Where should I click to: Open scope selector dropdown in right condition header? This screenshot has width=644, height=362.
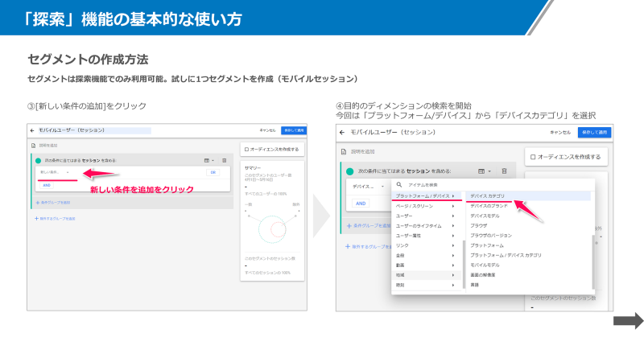pyautogui.click(x=483, y=171)
